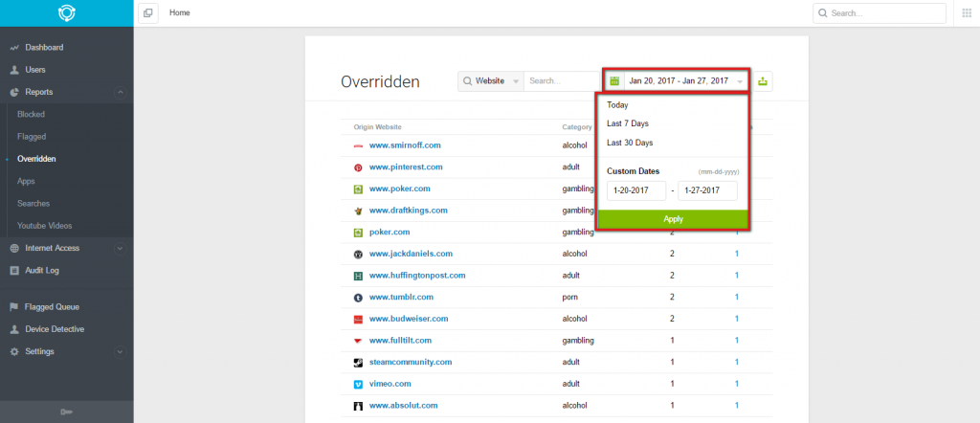Open the Apps report
The image size is (980, 423).
(26, 181)
